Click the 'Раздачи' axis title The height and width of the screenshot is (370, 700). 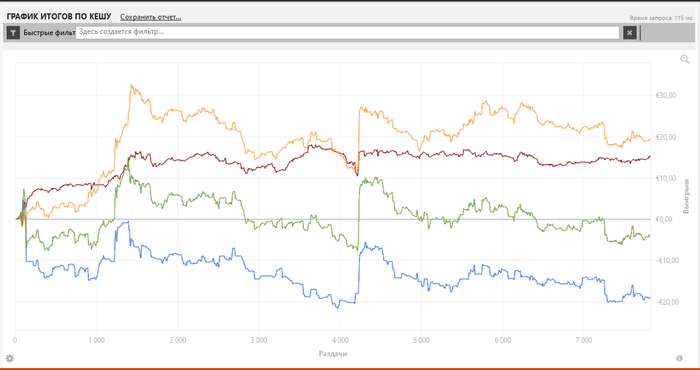click(x=333, y=353)
